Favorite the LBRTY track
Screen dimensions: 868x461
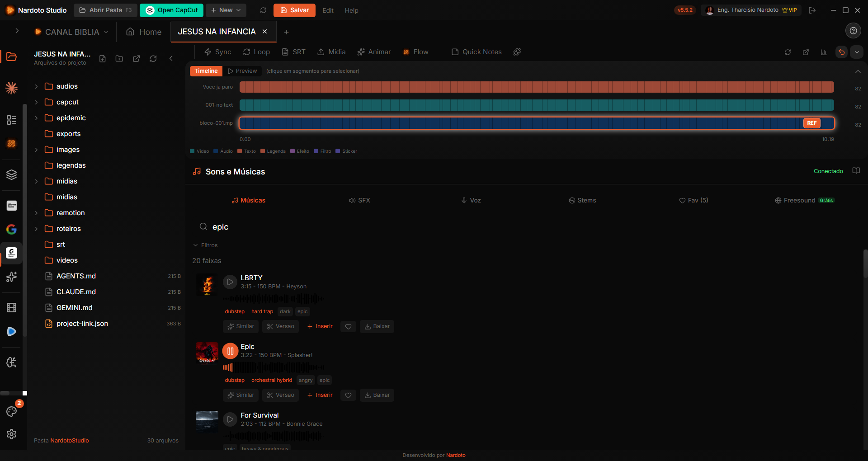pos(348,326)
